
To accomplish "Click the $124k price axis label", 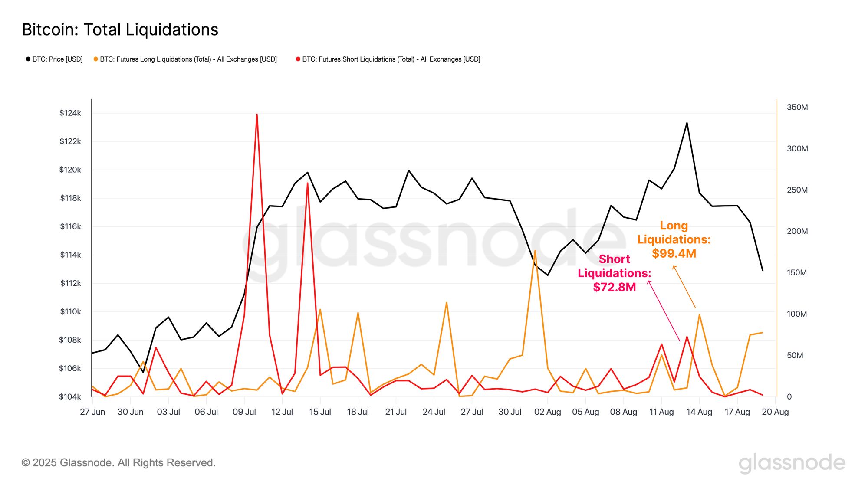I will (70, 113).
